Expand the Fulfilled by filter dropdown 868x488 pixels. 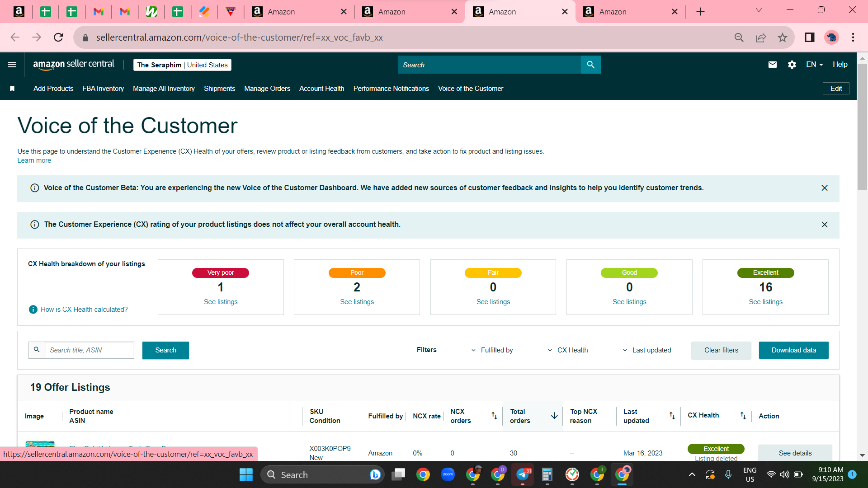[492, 350]
